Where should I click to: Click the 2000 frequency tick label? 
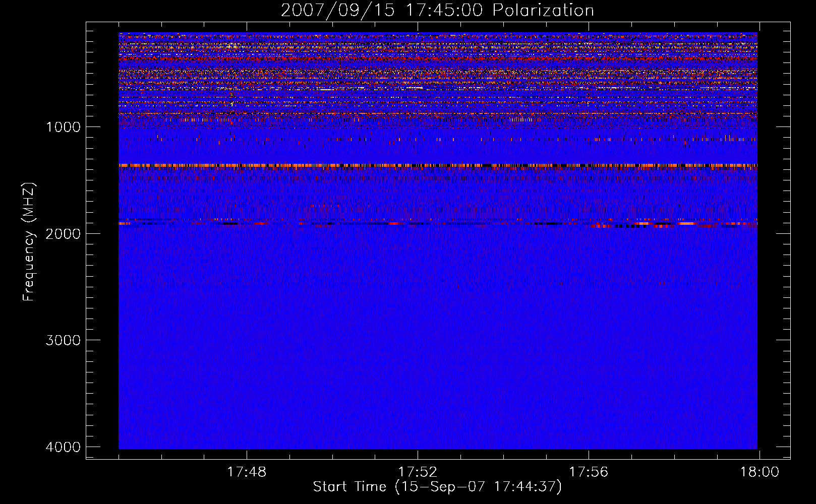(x=63, y=233)
